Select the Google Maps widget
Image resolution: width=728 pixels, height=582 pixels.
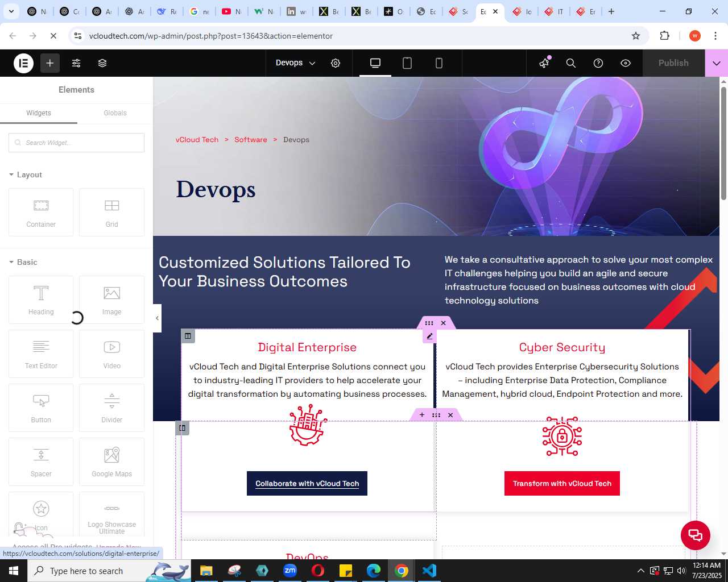pos(111,462)
